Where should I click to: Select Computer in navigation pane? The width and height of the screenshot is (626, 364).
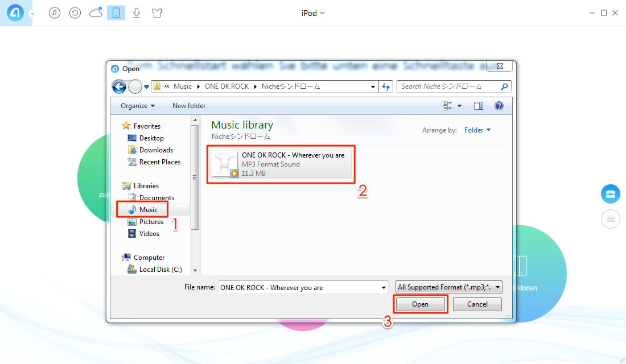(143, 258)
